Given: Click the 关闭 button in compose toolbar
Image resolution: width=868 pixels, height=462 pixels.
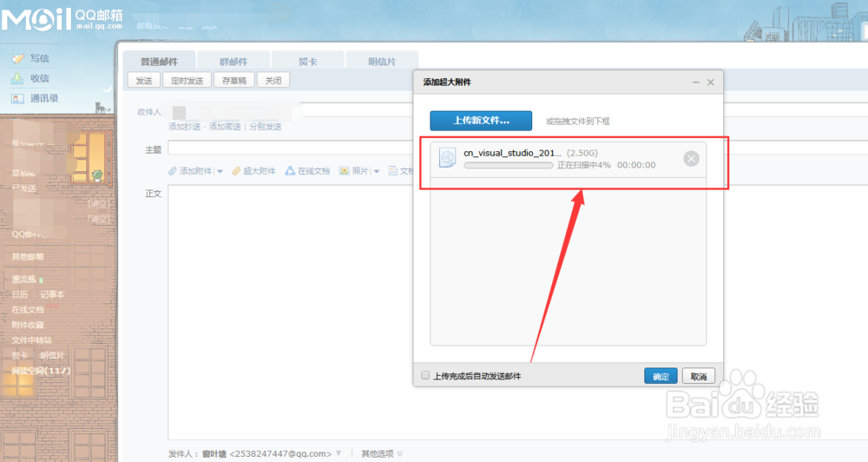Looking at the screenshot, I should click(x=273, y=80).
